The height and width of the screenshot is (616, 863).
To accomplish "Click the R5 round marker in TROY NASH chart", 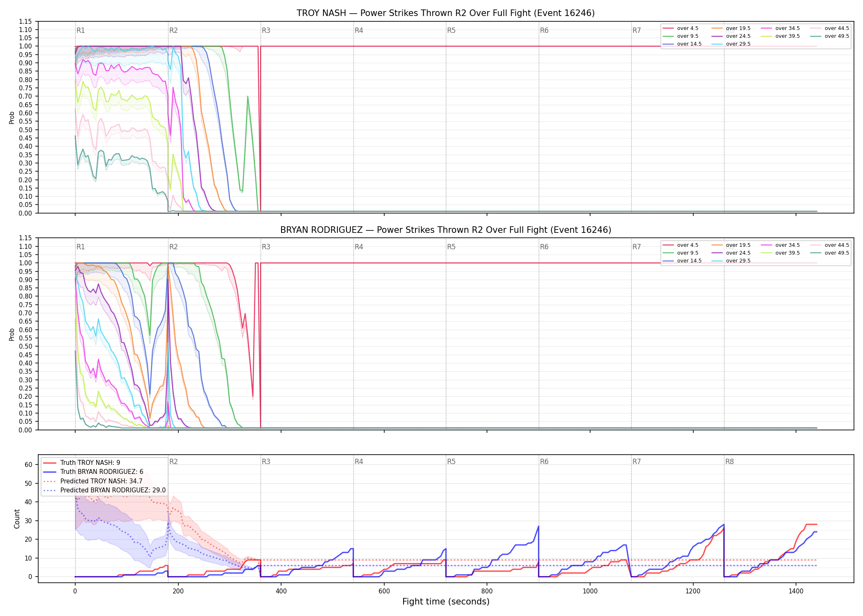I will (451, 30).
